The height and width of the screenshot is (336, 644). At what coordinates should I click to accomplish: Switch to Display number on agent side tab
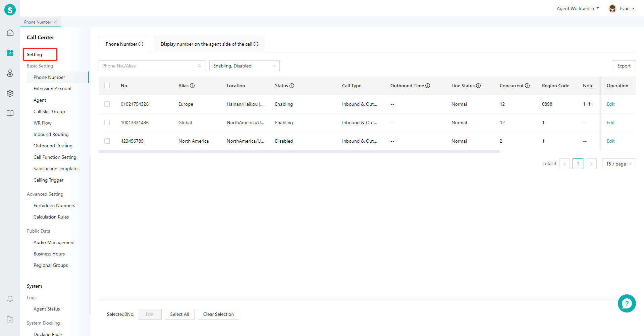pos(209,44)
